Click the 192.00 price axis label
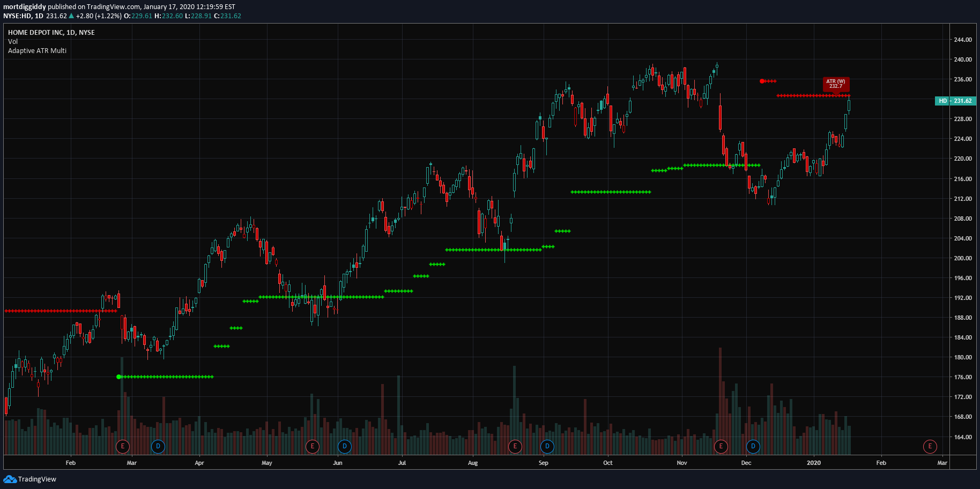The height and width of the screenshot is (489, 980). [x=963, y=298]
